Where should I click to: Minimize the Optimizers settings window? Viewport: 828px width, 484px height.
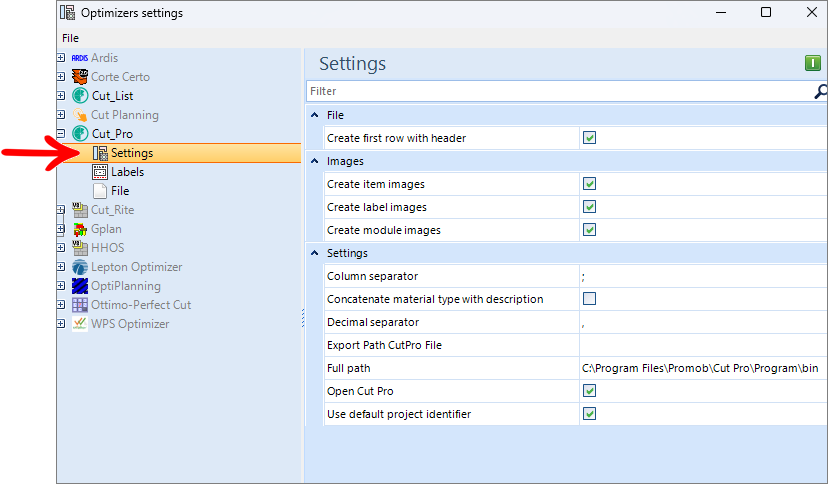pos(721,12)
